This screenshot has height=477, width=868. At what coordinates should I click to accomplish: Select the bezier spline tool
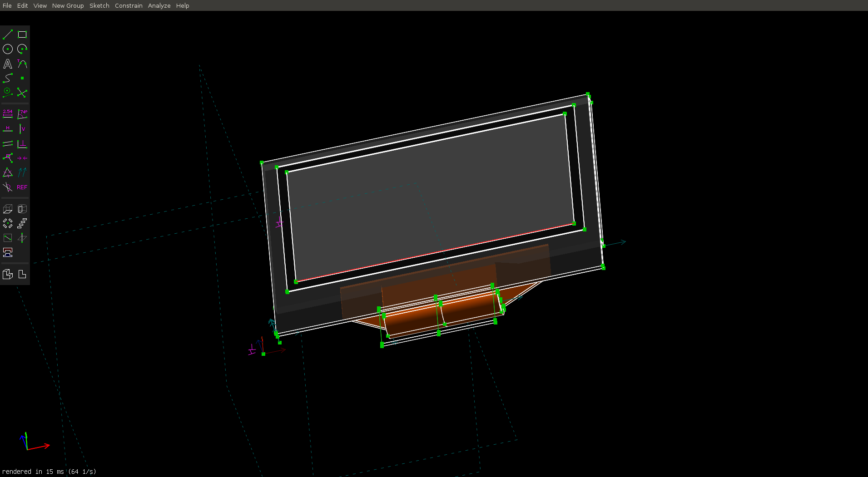pos(8,79)
